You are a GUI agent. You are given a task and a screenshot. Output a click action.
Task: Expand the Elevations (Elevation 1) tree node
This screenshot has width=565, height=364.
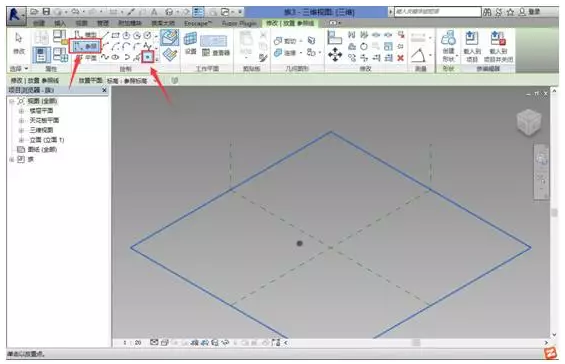(22, 140)
